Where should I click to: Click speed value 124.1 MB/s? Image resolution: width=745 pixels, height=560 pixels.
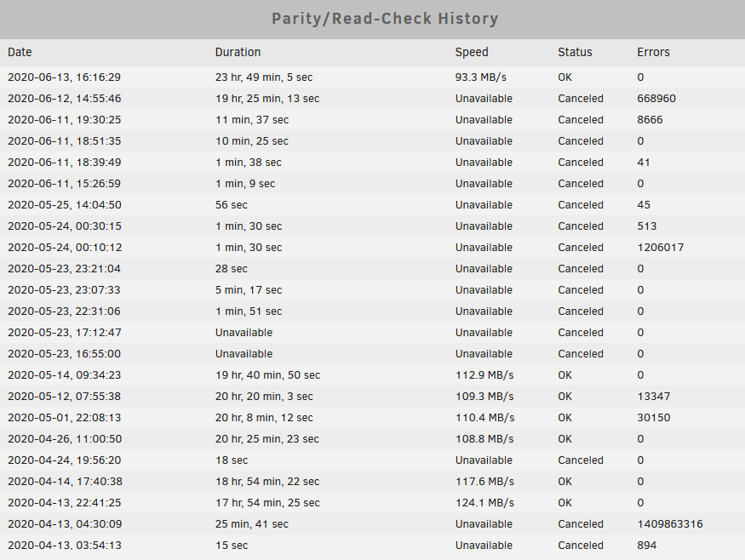pos(484,502)
